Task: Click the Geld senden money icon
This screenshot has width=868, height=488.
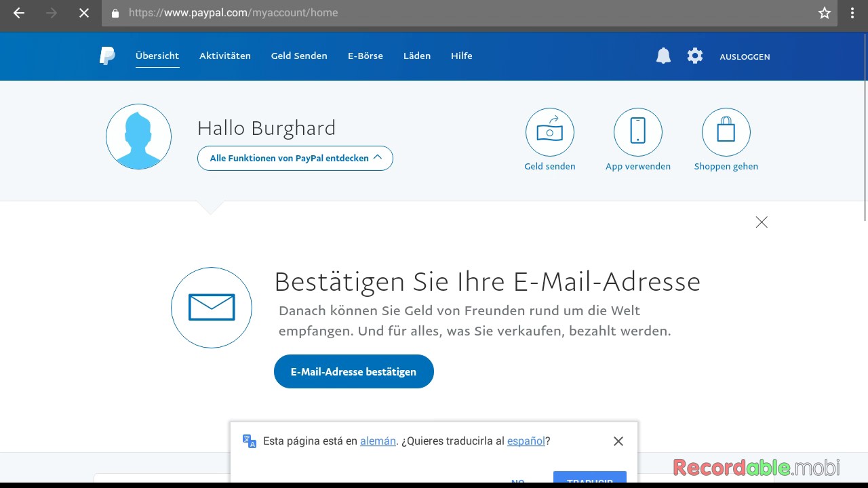Action: 550,132
